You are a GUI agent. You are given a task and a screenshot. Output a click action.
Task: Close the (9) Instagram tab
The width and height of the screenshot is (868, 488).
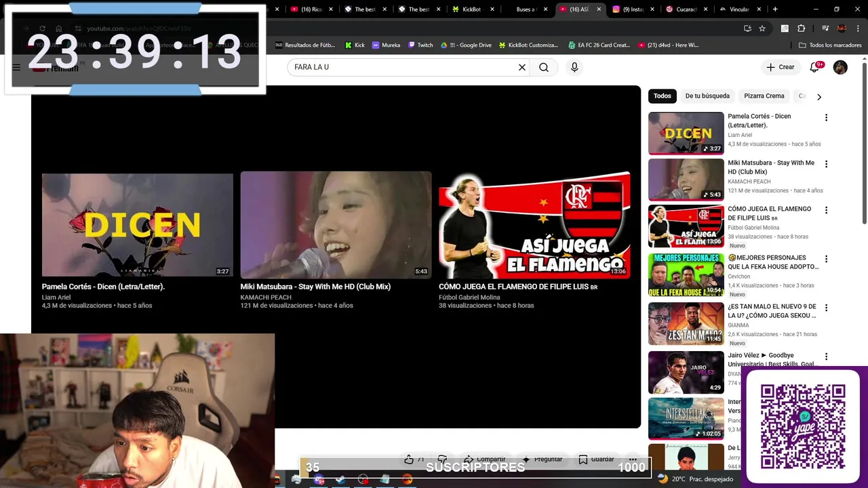point(653,9)
